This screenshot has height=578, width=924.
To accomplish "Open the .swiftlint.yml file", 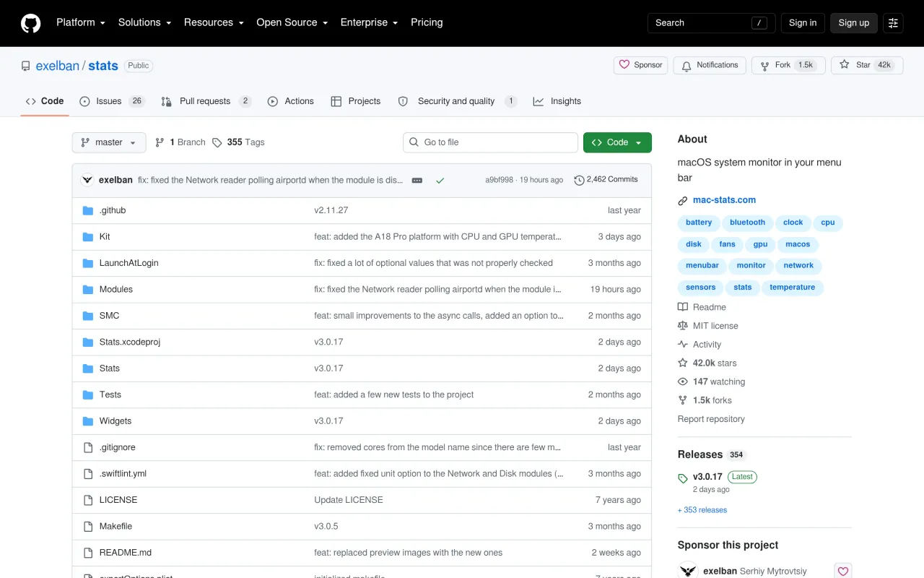I will tap(123, 474).
